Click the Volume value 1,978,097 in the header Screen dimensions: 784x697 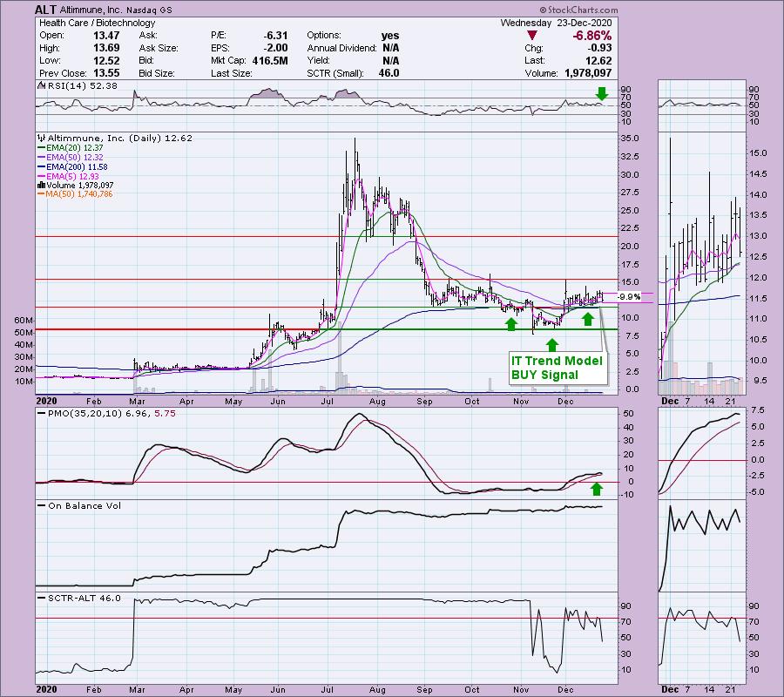(588, 73)
